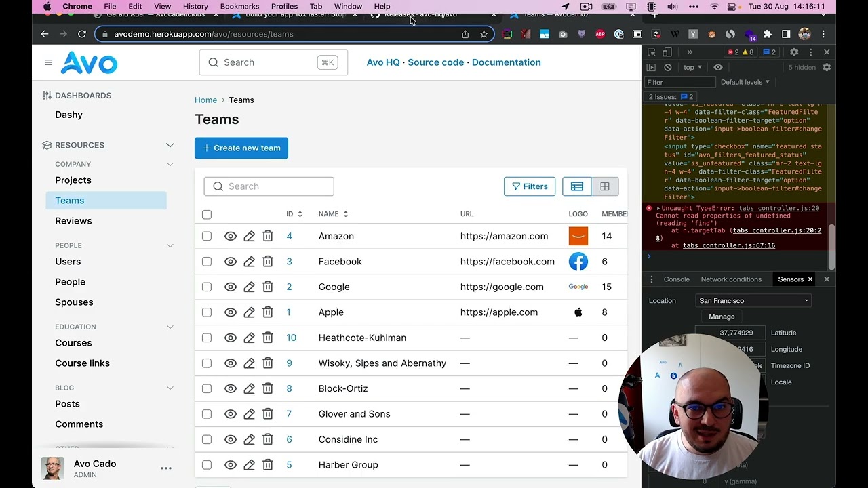Switch to Network conditions drawer tab

coord(731,279)
